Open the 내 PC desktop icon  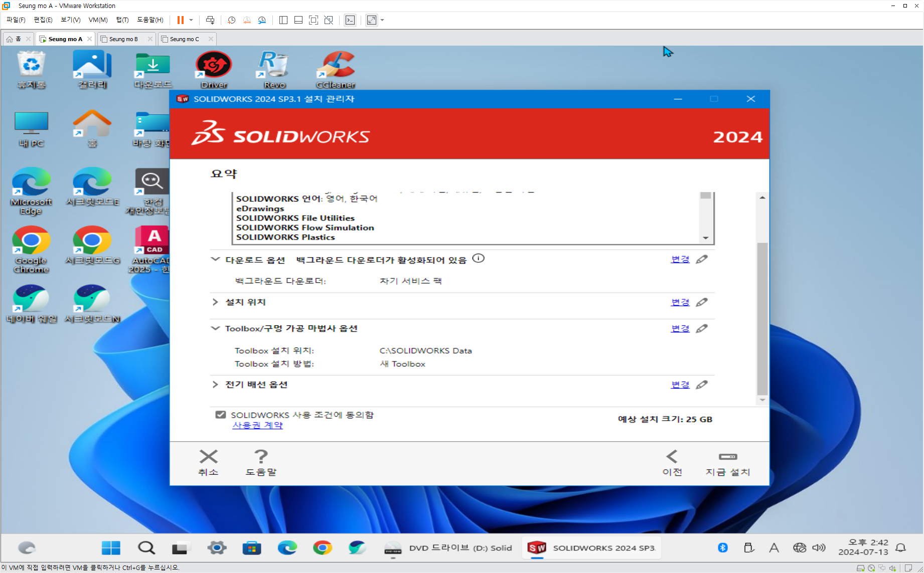coord(31,129)
